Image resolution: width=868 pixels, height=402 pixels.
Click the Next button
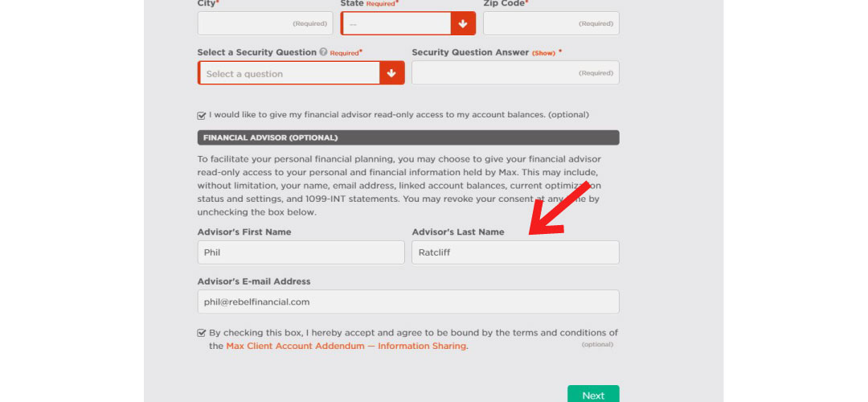593,394
